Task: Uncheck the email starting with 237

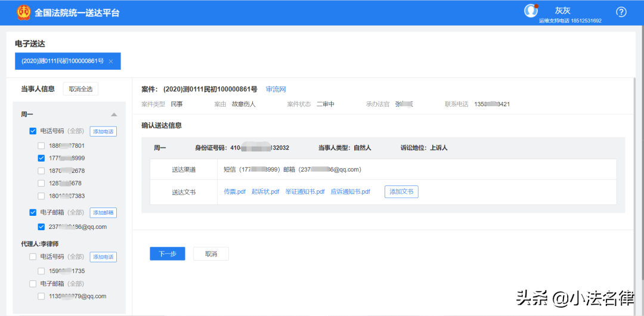Action: coord(41,227)
